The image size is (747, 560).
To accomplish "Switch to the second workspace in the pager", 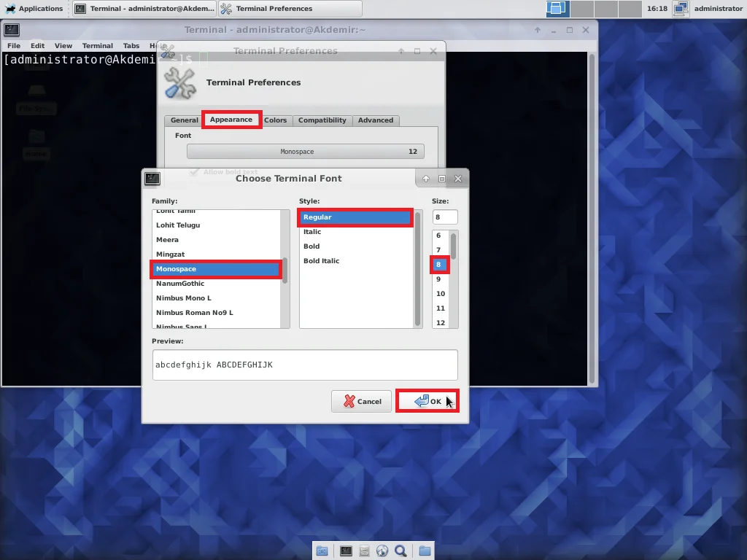I will 581,9.
